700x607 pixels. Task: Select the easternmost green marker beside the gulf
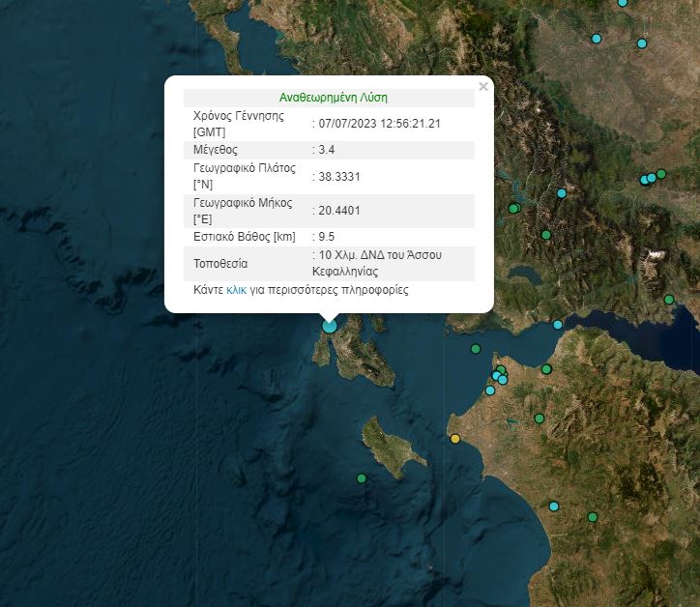pos(669,300)
